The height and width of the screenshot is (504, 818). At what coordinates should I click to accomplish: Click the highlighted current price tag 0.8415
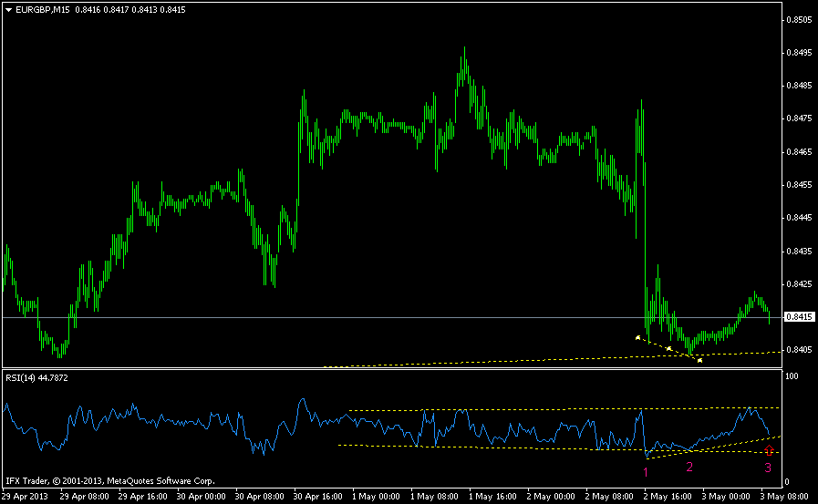point(799,317)
